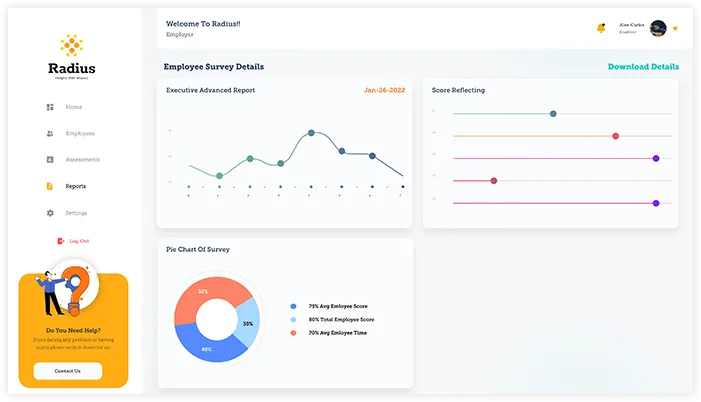Screen dimensions: 701x402
Task: Click the Contact Us button
Action: click(68, 371)
